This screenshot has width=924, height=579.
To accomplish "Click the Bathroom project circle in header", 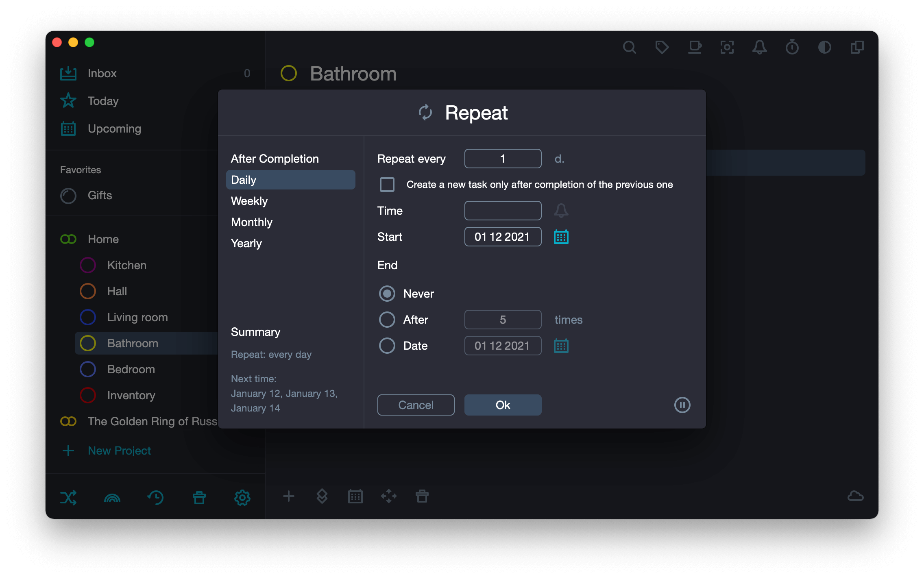I will pos(289,74).
